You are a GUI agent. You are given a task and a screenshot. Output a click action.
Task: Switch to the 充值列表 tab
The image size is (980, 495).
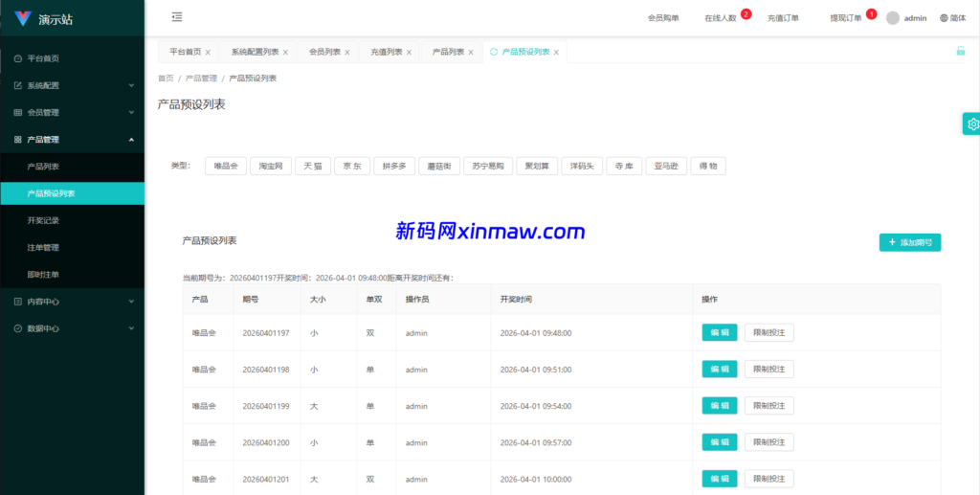tap(387, 53)
